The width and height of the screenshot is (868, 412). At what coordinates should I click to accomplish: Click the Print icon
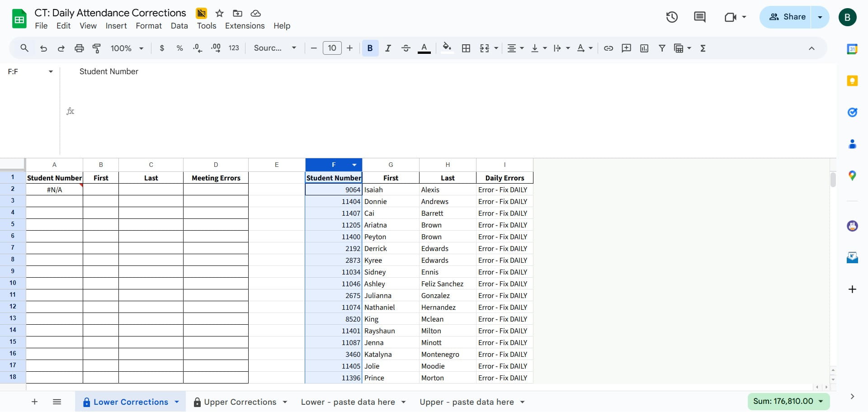click(x=79, y=48)
